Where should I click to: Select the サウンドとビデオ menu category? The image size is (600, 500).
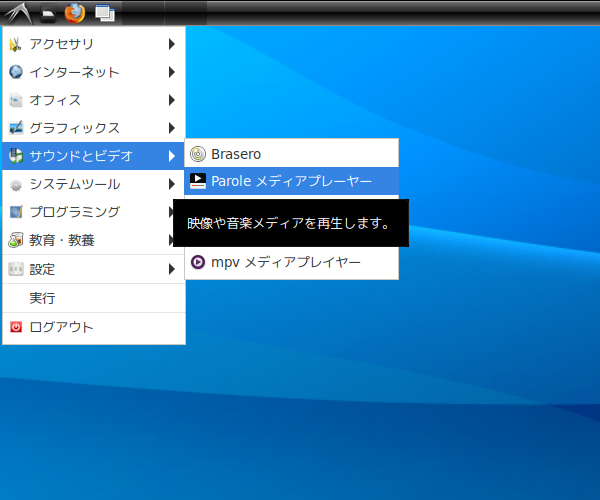[x=94, y=156]
